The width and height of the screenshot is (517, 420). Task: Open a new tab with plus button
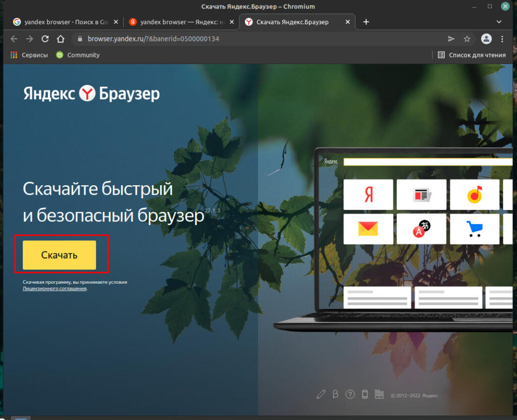pos(366,22)
